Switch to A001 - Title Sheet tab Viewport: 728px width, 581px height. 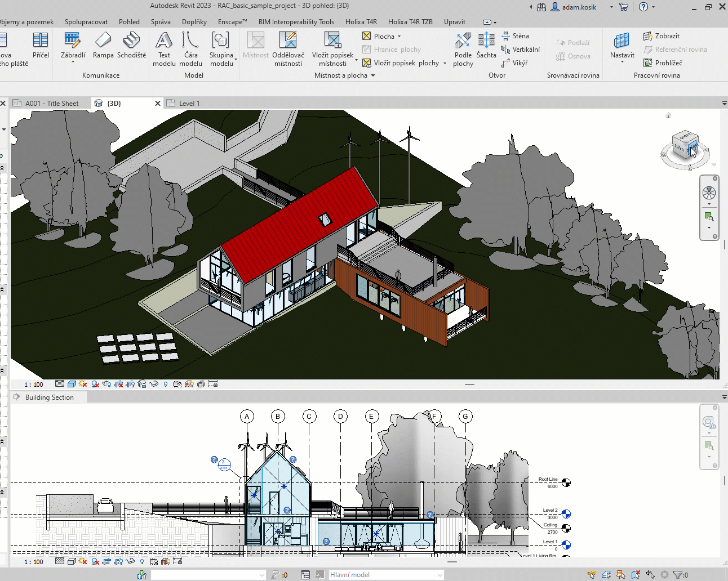tap(52, 104)
